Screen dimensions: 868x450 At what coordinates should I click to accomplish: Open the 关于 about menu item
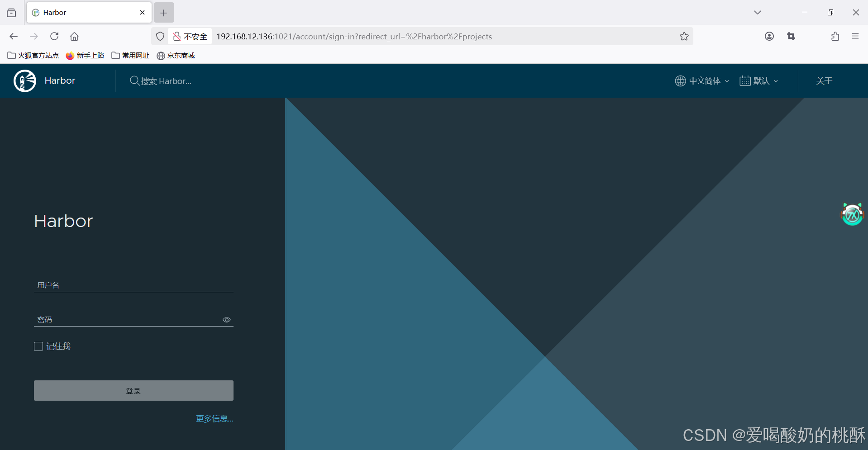(824, 81)
